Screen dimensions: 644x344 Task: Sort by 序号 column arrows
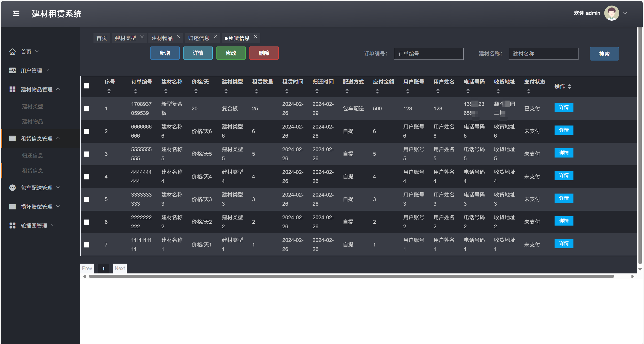(109, 91)
